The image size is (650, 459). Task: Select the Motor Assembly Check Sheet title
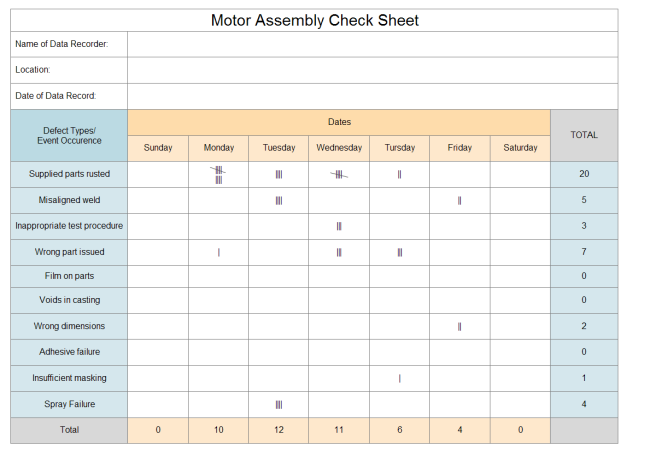(x=315, y=20)
